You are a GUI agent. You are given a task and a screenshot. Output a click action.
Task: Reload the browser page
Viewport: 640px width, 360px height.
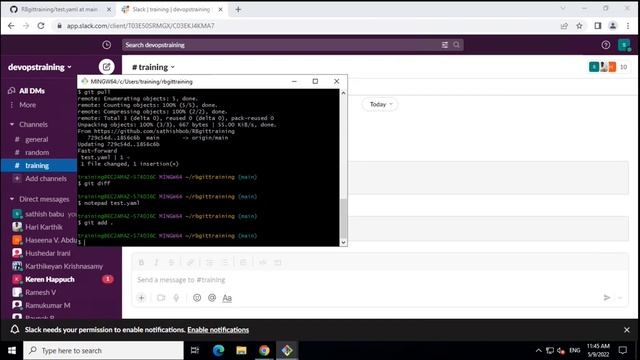coord(41,26)
